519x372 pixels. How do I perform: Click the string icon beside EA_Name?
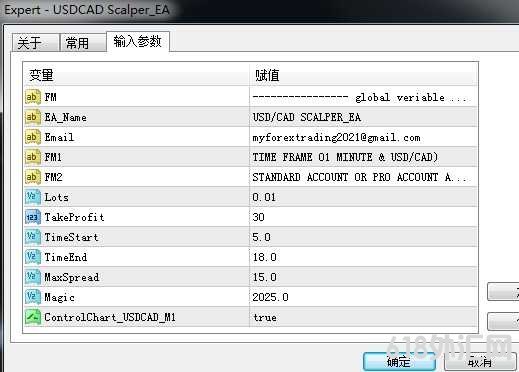(x=33, y=117)
